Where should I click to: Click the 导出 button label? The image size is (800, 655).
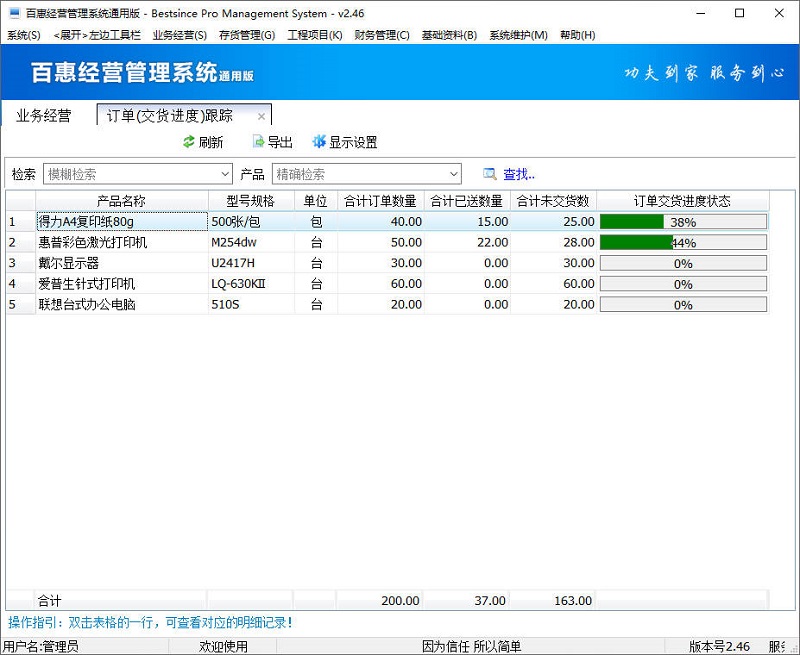click(x=280, y=142)
